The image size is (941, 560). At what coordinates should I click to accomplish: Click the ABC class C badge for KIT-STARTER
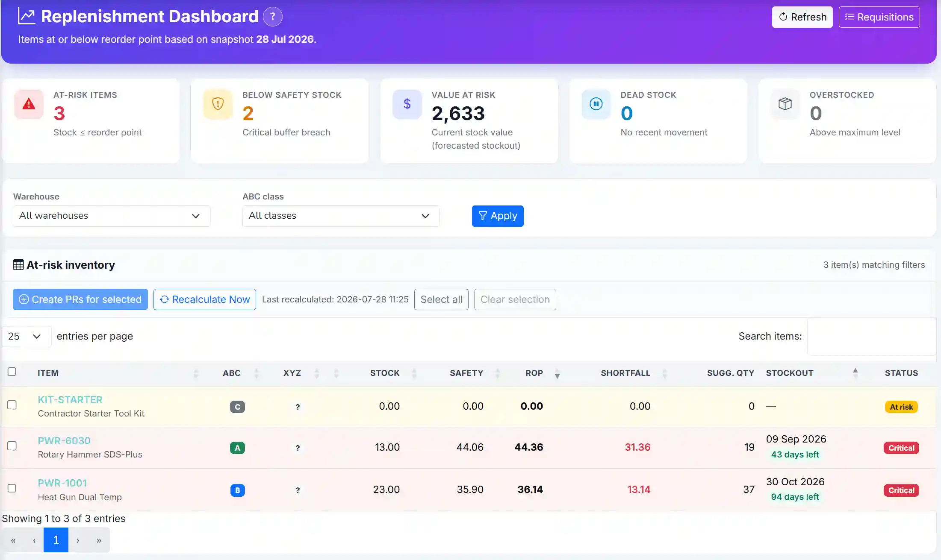(x=237, y=407)
